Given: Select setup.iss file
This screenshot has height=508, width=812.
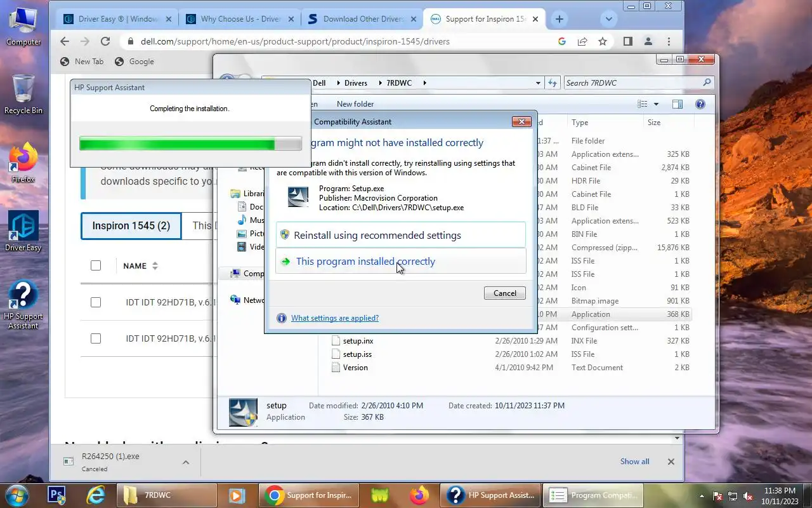Looking at the screenshot, I should point(357,354).
